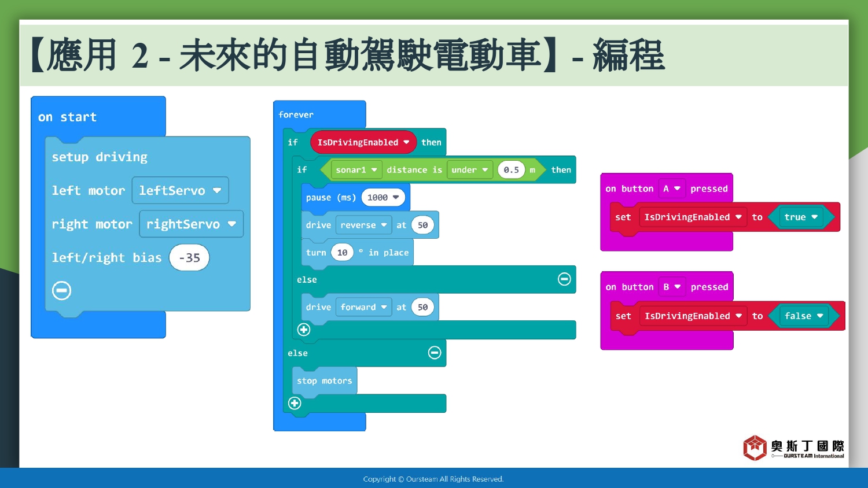
Task: Open the button A selector dropdown
Action: point(672,188)
